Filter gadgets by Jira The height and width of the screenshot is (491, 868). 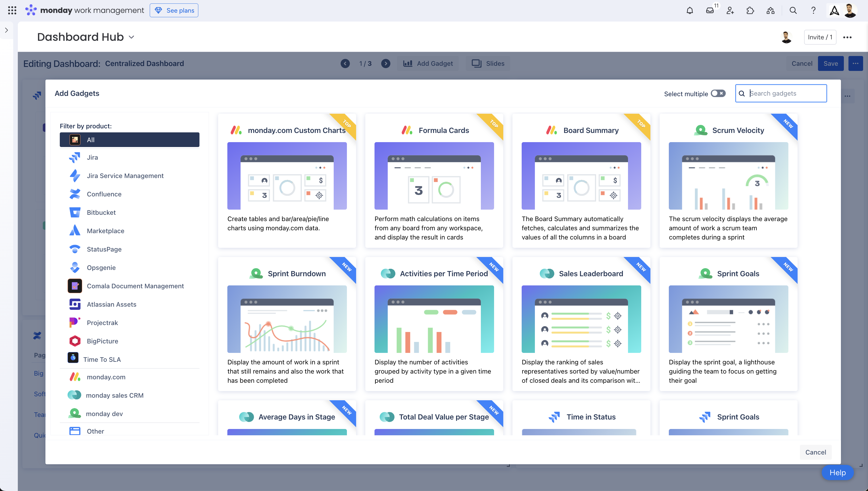click(130, 157)
